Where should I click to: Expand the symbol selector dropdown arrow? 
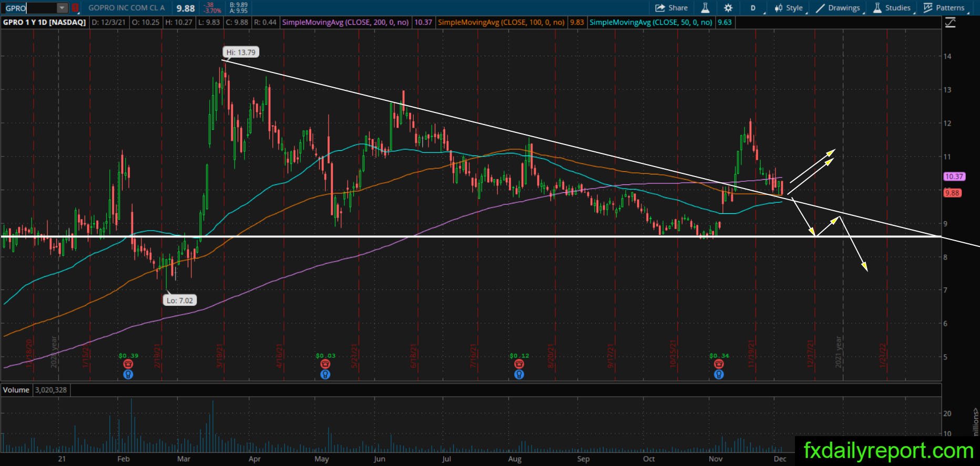[63, 8]
